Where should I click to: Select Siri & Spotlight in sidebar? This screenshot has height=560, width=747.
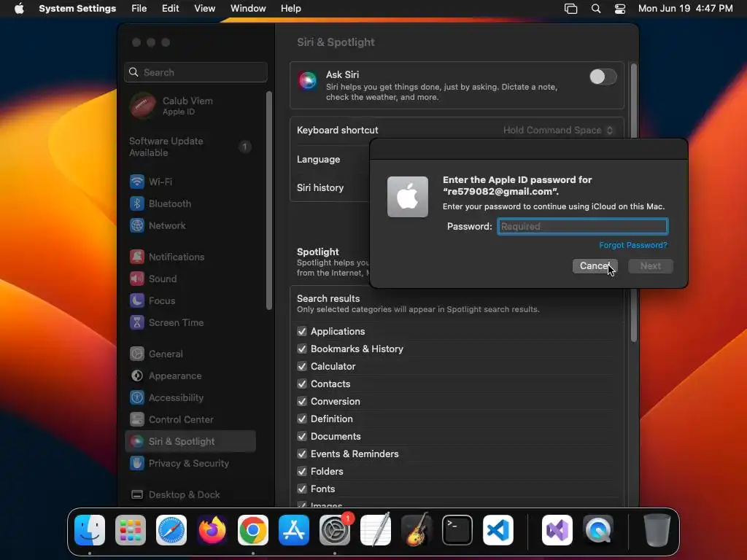pyautogui.click(x=190, y=442)
